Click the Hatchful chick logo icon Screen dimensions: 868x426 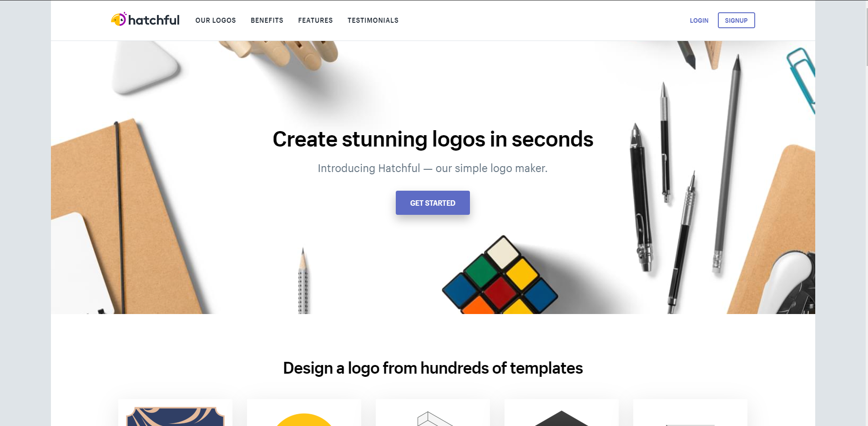point(118,20)
